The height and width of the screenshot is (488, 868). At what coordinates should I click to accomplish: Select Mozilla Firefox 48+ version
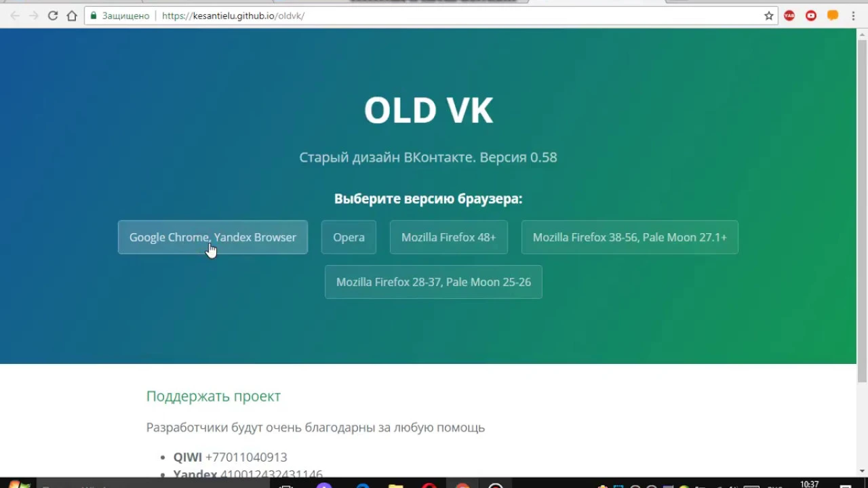click(448, 237)
